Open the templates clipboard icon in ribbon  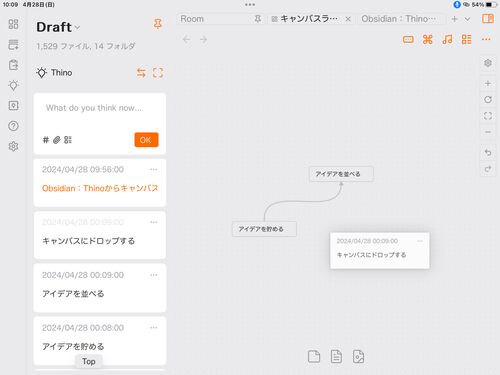point(13,65)
